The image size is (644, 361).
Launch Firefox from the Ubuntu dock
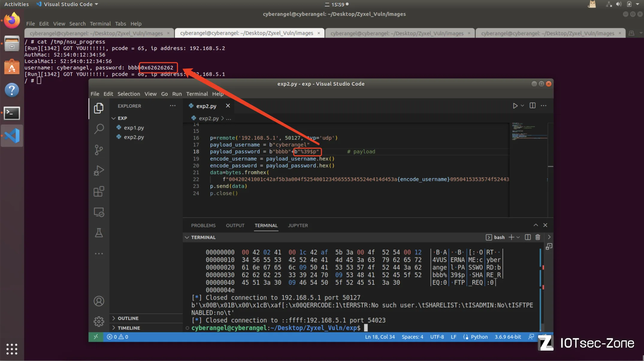[x=12, y=21]
